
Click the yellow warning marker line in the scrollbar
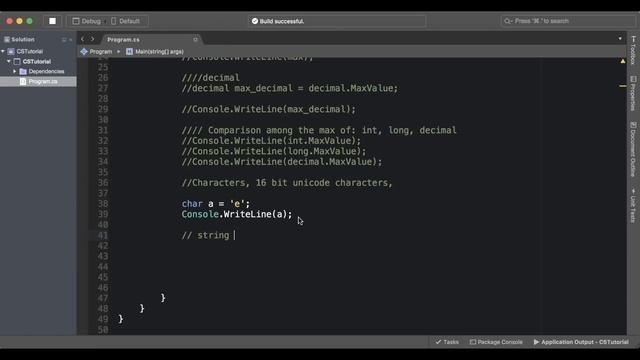tap(622, 86)
